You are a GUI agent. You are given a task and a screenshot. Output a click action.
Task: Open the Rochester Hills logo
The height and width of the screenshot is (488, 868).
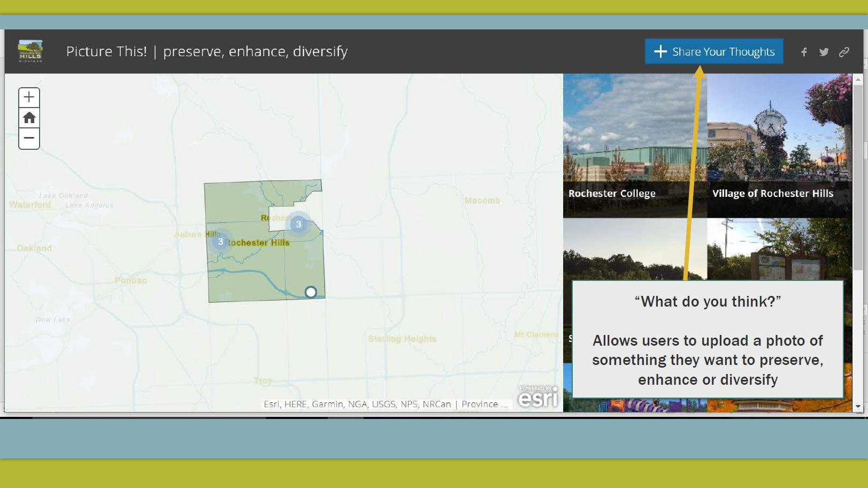point(30,51)
